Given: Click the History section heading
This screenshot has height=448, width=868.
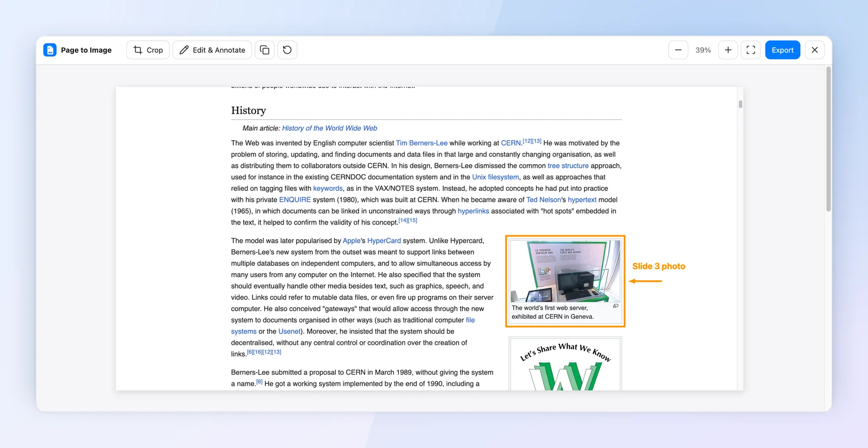Looking at the screenshot, I should coord(249,110).
